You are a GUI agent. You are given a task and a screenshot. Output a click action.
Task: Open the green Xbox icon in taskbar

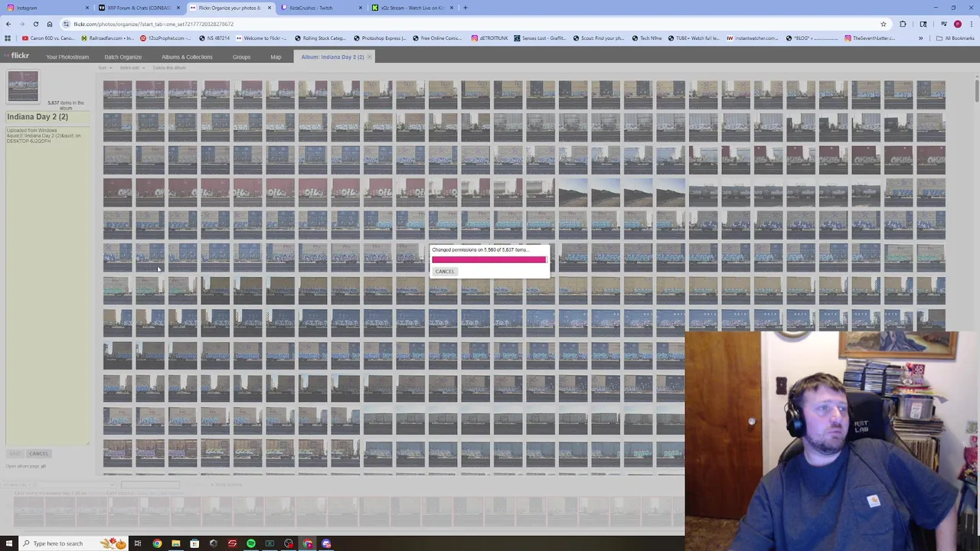[x=269, y=543]
